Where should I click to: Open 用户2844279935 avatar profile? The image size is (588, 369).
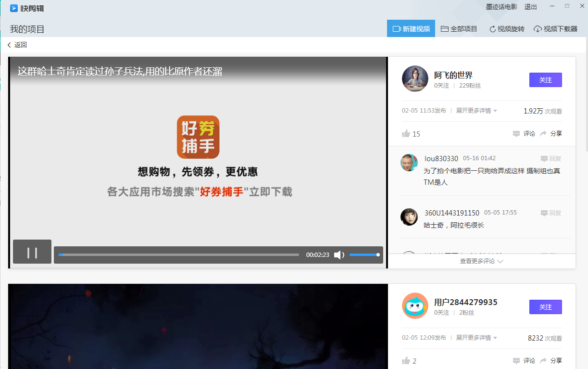click(415, 305)
